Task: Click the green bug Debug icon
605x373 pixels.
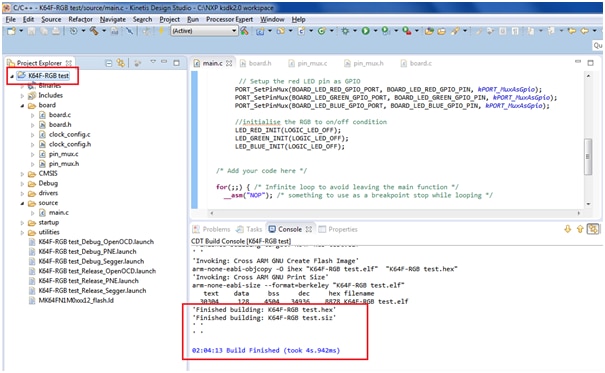Action: click(345, 31)
